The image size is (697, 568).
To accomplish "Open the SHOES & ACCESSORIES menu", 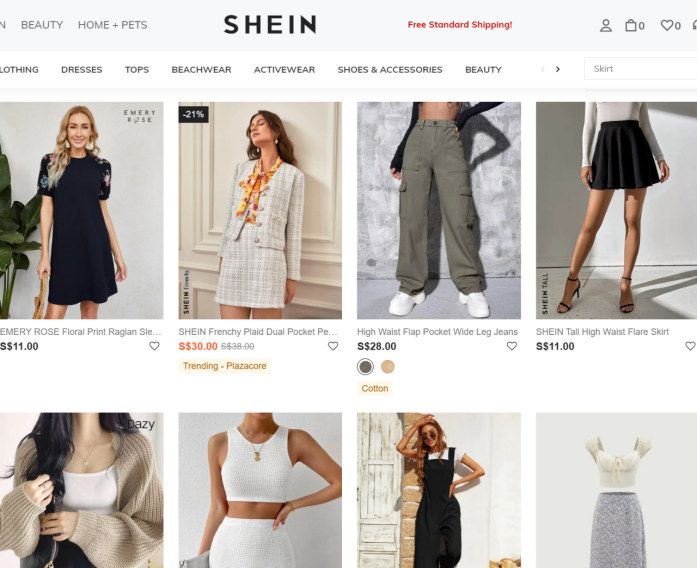I will (390, 70).
